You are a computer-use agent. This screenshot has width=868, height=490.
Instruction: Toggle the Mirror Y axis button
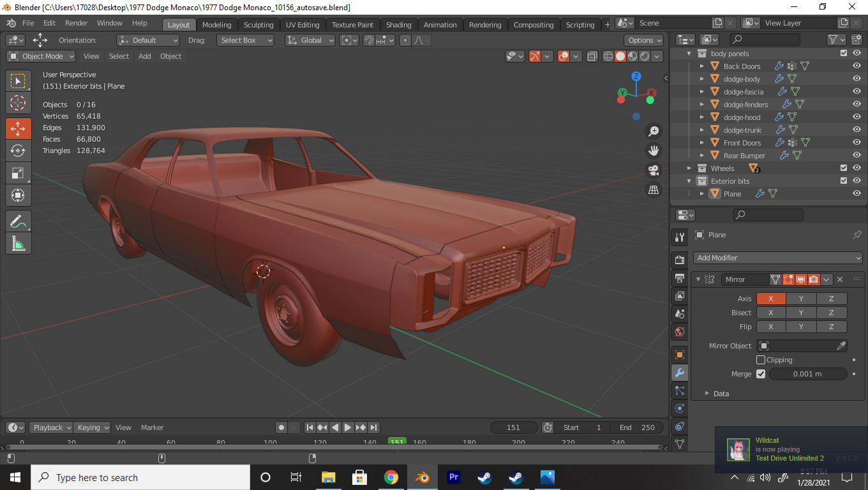click(x=801, y=299)
